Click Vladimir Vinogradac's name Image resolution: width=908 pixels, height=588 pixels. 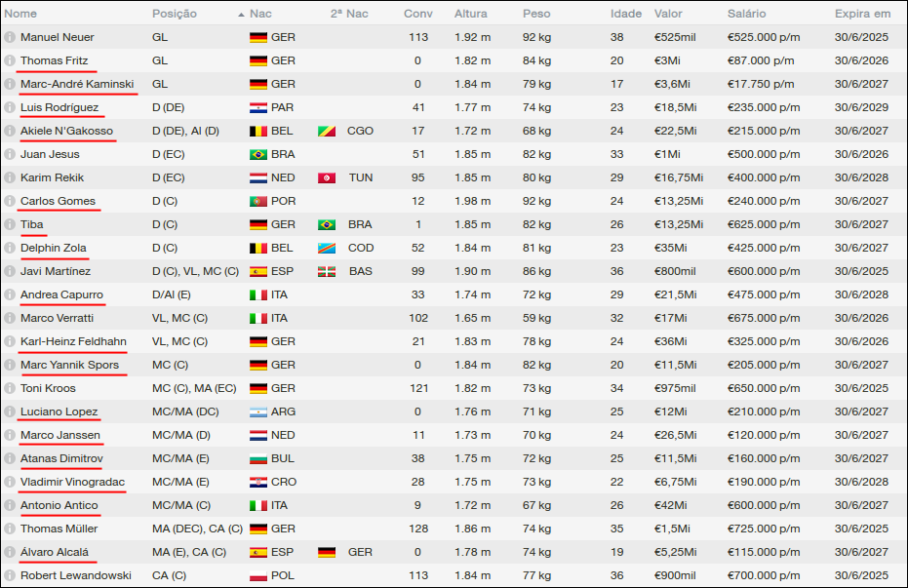pos(72,482)
